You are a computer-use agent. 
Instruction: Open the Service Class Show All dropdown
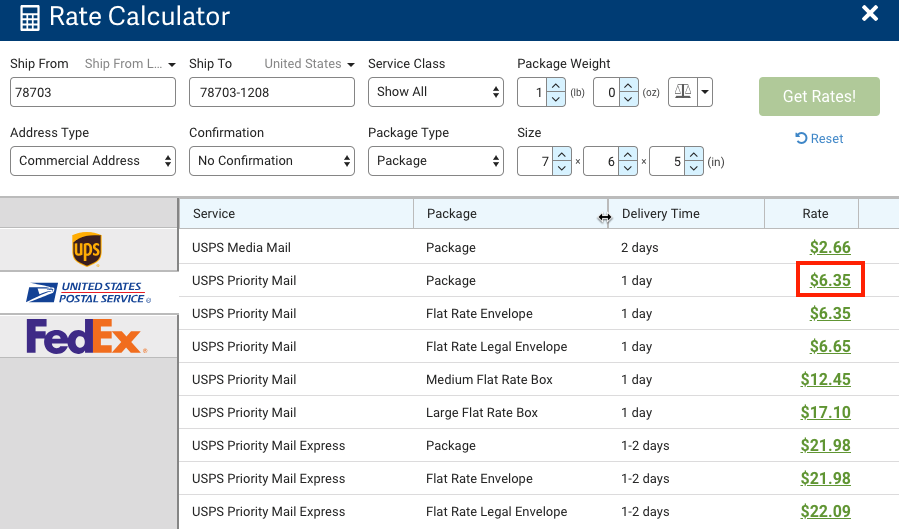[x=436, y=92]
